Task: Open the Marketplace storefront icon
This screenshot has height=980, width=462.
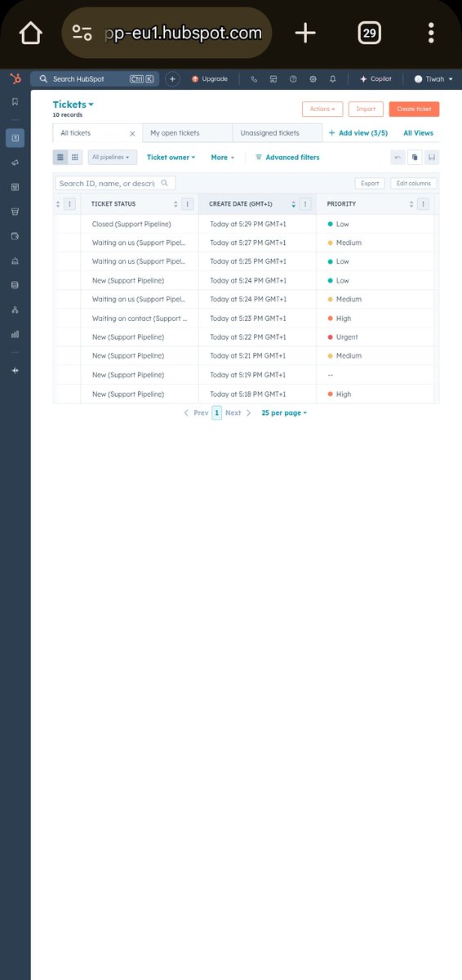Action: [x=273, y=79]
